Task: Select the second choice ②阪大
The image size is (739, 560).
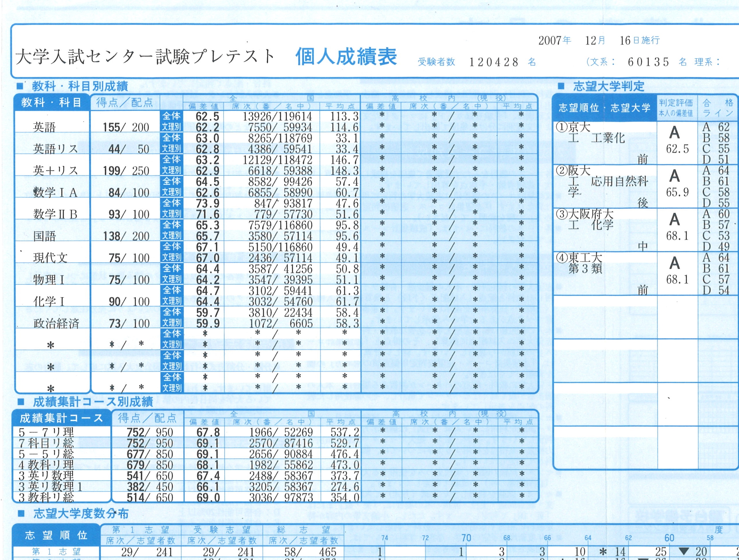Action: 573,171
